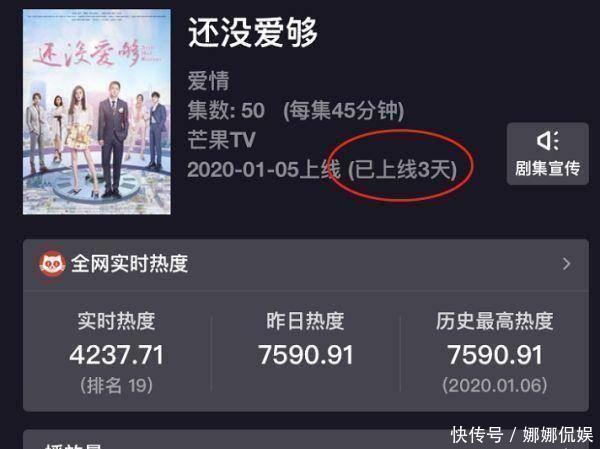Click the 实时热度 column heading

tap(116, 321)
